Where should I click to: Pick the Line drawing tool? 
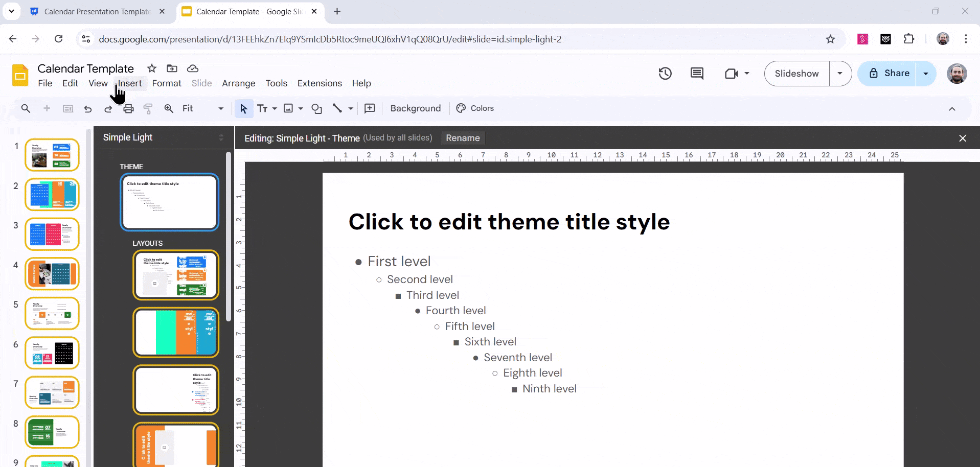click(x=337, y=108)
